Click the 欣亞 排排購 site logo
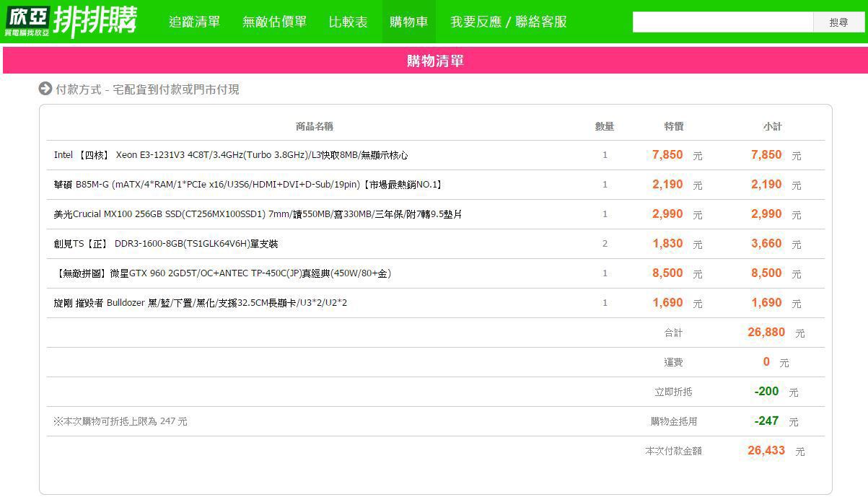The width and height of the screenshot is (868, 497). coord(70,21)
